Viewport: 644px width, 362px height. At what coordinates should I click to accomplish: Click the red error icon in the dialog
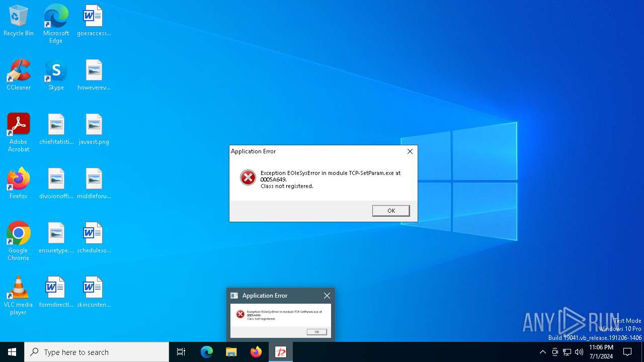[248, 177]
